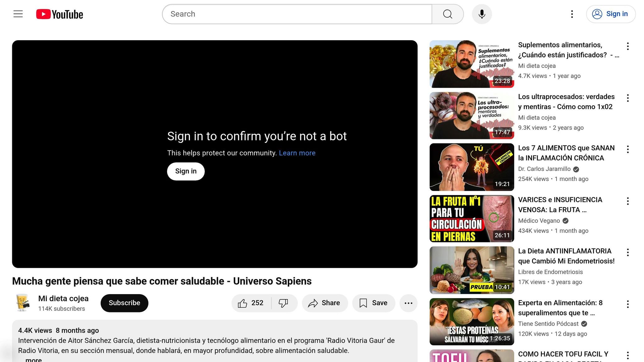Open Suplementos alimentarios video thumbnail
This screenshot has width=644, height=362.
pos(472,64)
